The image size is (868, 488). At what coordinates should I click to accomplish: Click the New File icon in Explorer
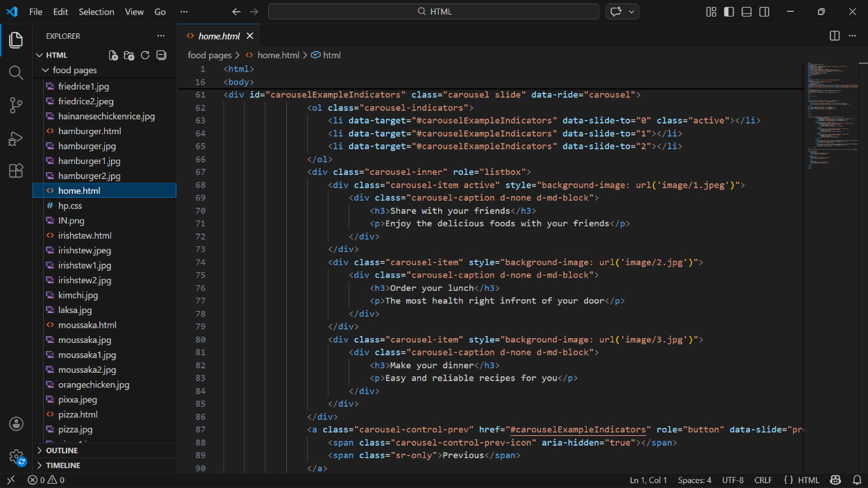click(x=113, y=56)
